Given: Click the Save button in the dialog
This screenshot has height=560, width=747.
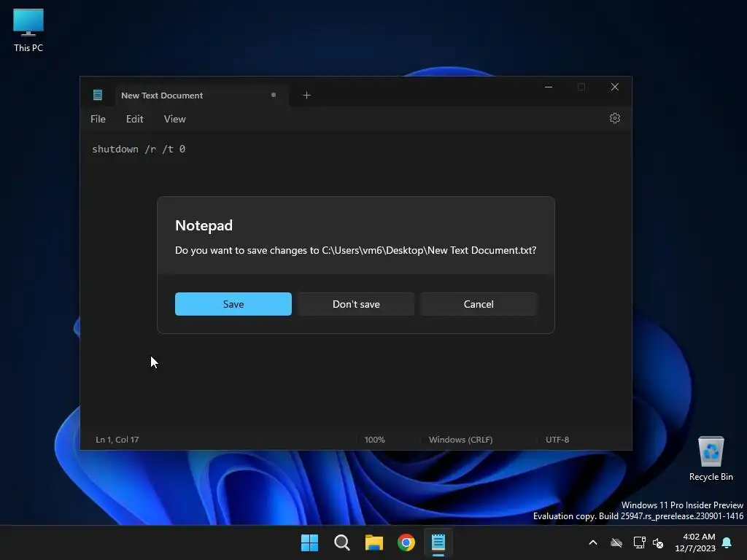Looking at the screenshot, I should [233, 304].
